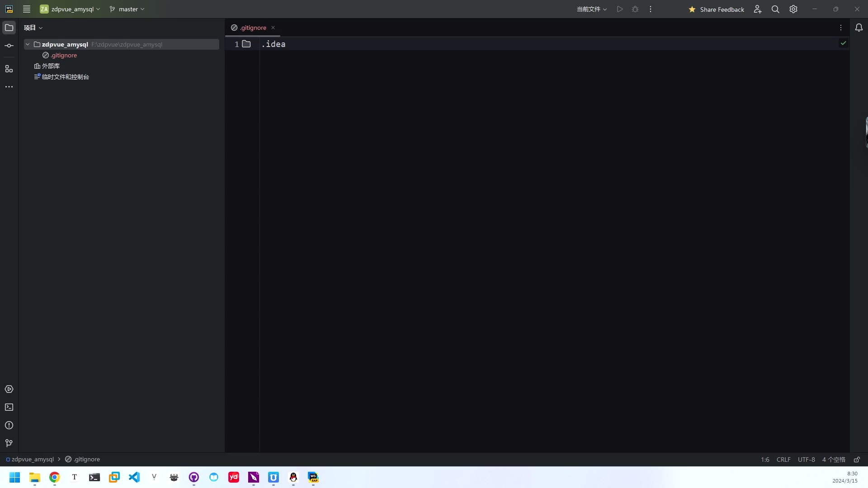The image size is (868, 488).
Task: Collapse the zdpvue_amysql project node
Action: [x=28, y=44]
